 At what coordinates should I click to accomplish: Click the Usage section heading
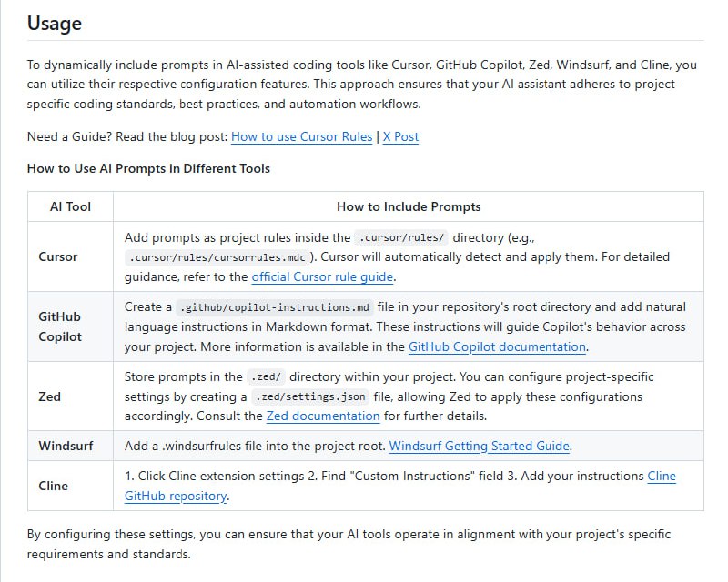coord(54,24)
